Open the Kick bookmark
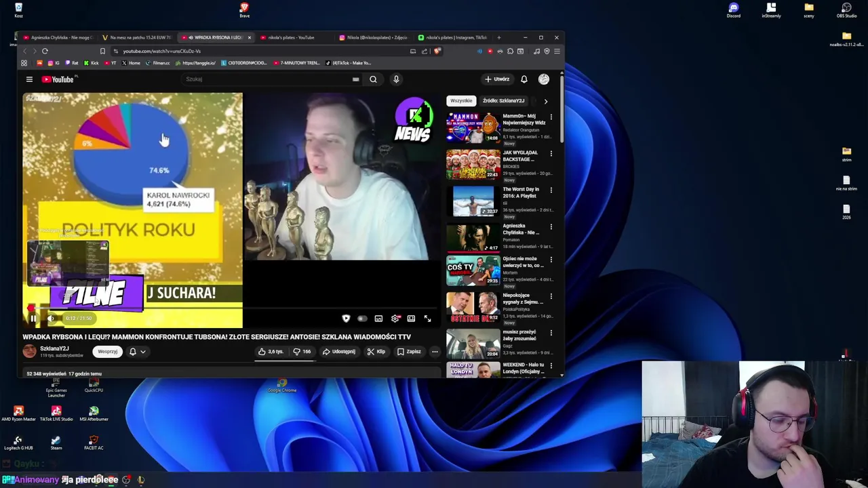 pyautogui.click(x=92, y=63)
